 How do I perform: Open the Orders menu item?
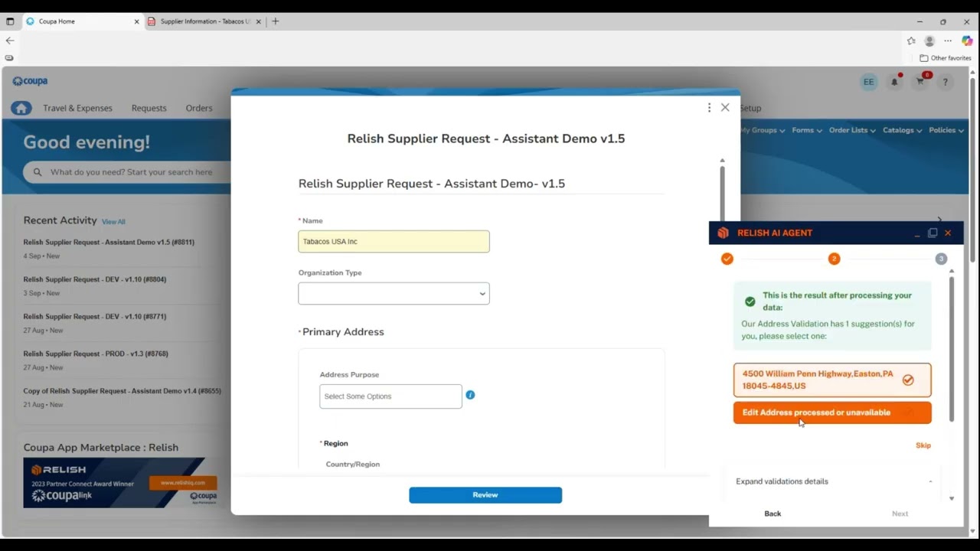(x=199, y=108)
